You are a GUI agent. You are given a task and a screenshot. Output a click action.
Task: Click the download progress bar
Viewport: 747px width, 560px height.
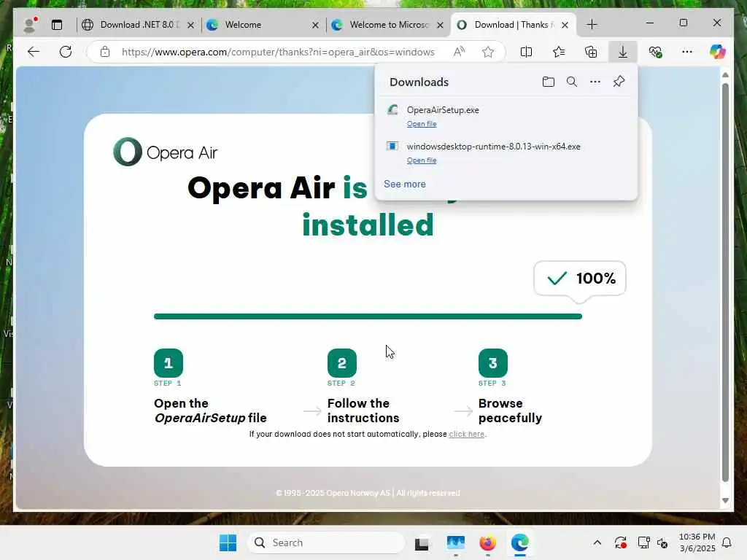[368, 316]
